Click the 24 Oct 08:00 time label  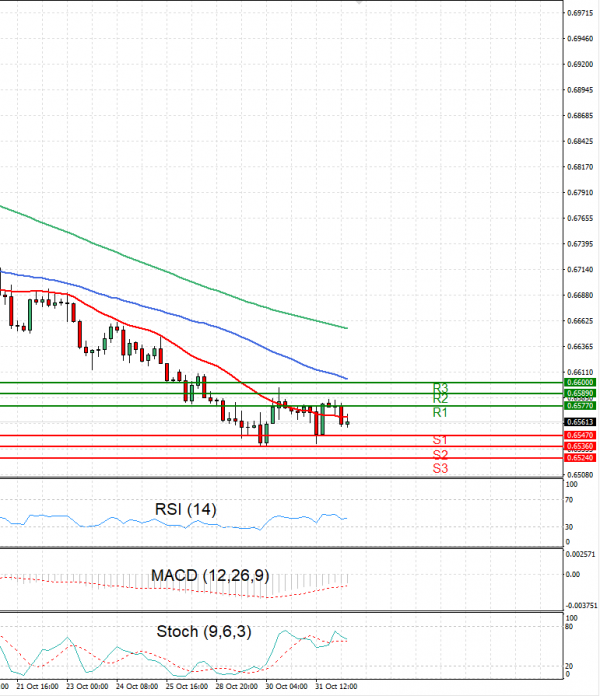click(137, 686)
